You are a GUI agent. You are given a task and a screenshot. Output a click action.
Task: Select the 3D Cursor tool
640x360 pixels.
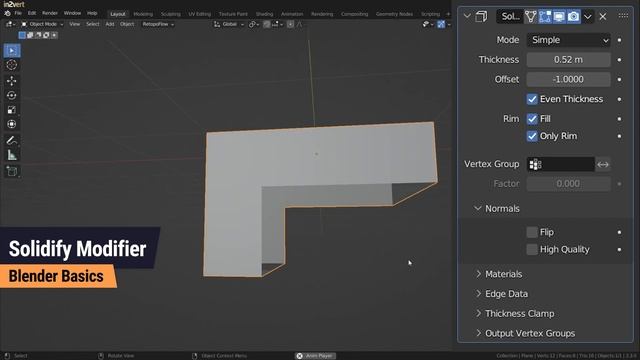tap(12, 65)
